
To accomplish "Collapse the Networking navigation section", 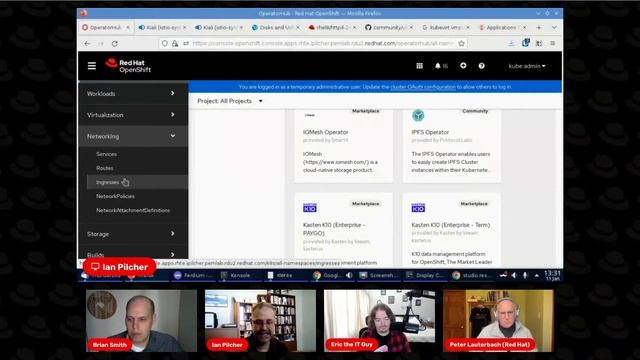I will (x=133, y=136).
